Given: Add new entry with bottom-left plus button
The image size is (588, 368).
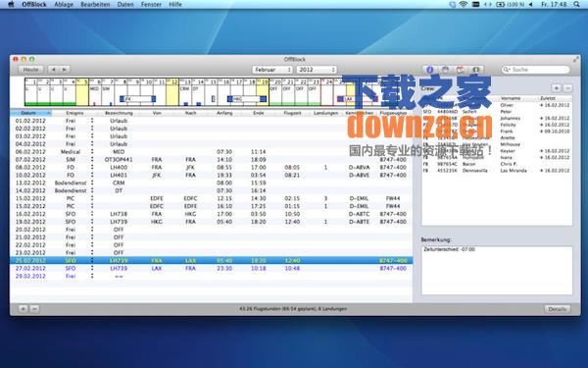Looking at the screenshot, I should [x=24, y=309].
